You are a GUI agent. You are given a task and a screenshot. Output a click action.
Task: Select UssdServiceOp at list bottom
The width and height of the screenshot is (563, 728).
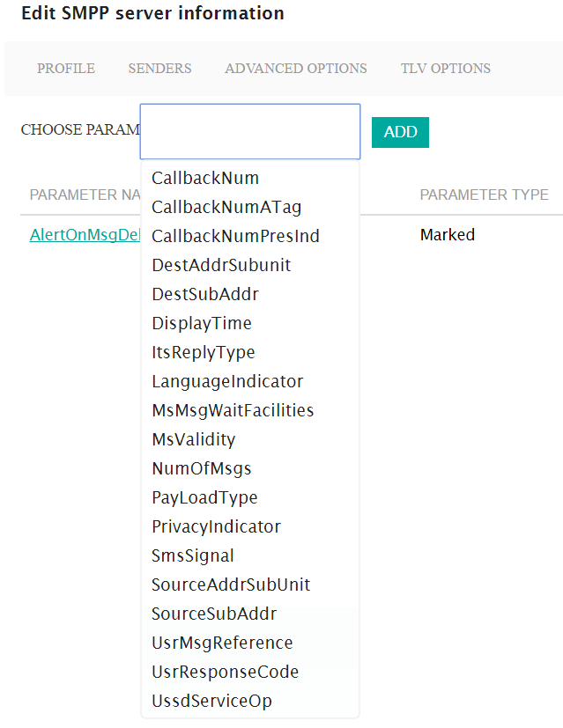point(211,702)
